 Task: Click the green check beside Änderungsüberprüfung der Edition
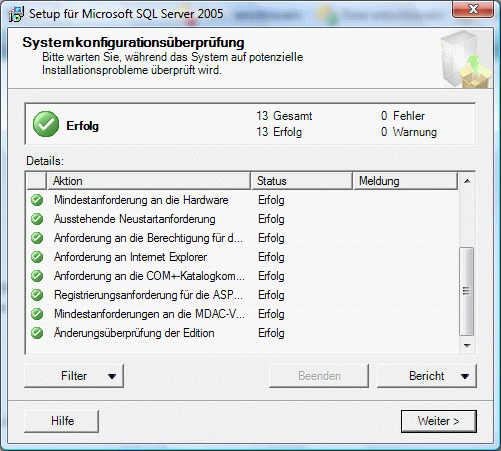pos(37,333)
